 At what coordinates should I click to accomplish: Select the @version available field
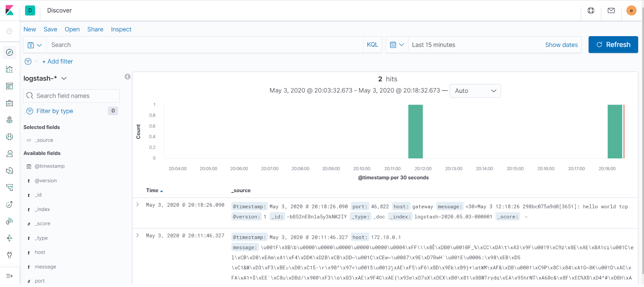coord(45,180)
